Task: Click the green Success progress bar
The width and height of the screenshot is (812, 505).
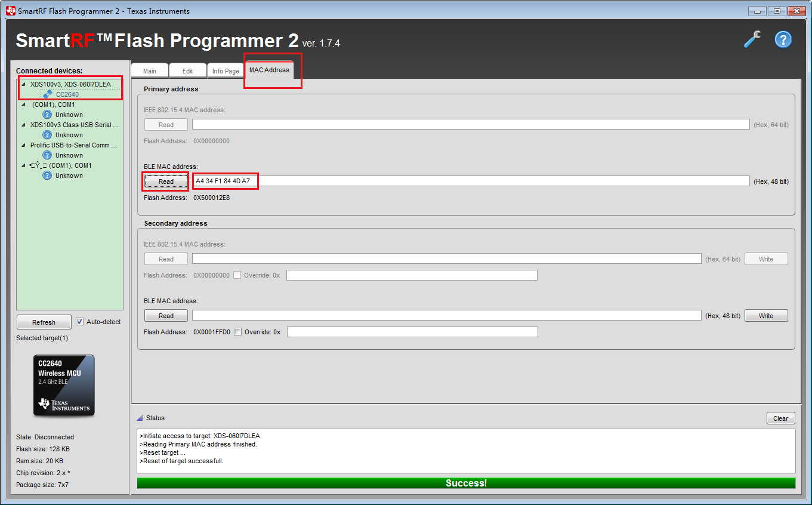Action: [466, 483]
